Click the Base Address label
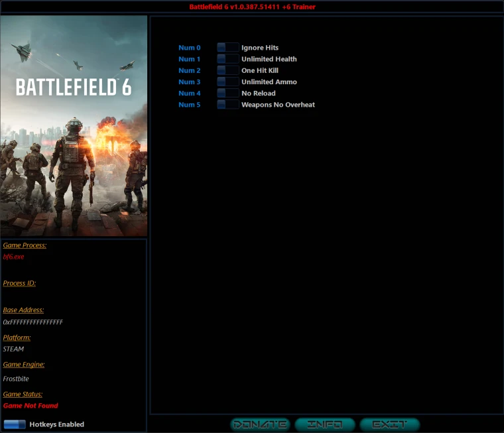The image size is (504, 433). pos(23,310)
